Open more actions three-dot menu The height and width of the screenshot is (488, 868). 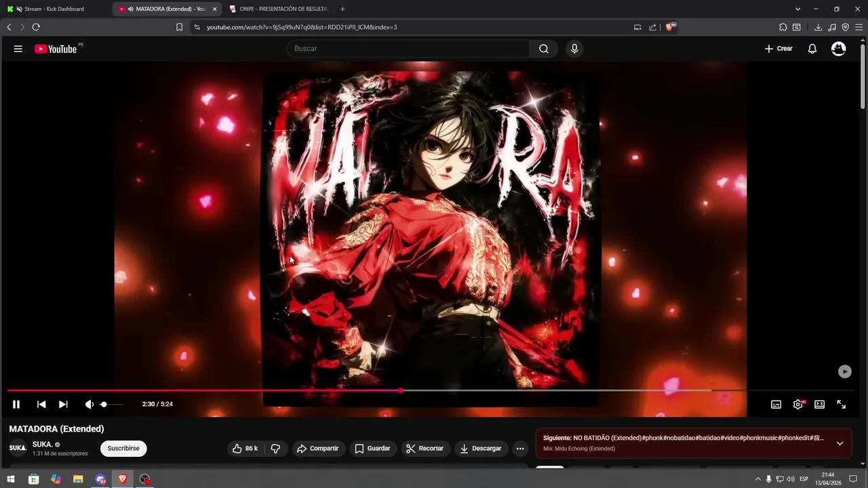[520, 449]
